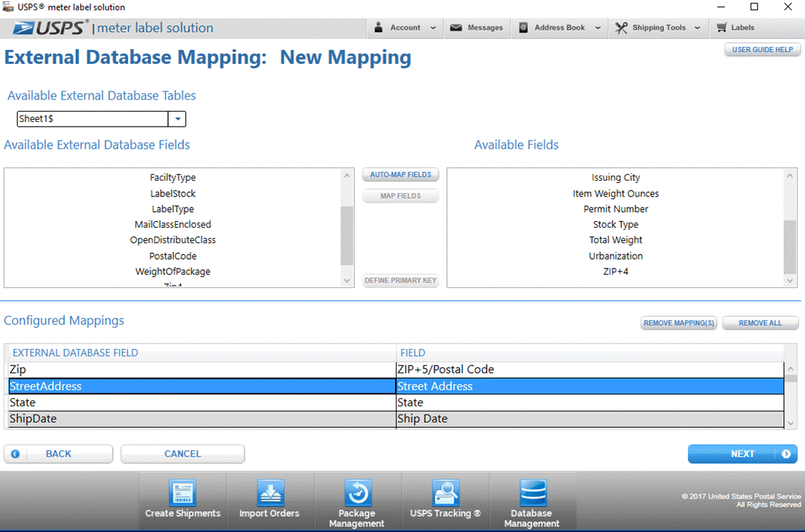The image size is (805, 532).
Task: Select the ShipDate mapping row
Action: 397,419
